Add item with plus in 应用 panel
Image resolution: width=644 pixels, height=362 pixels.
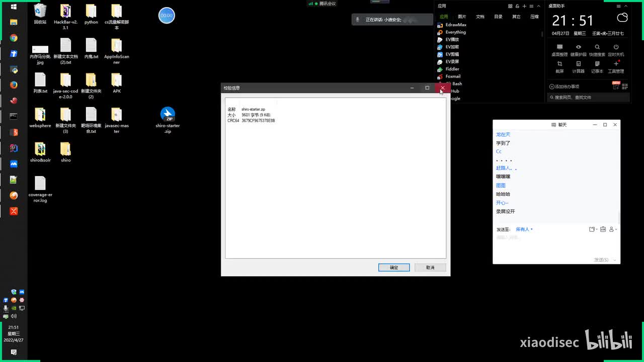click(524, 6)
